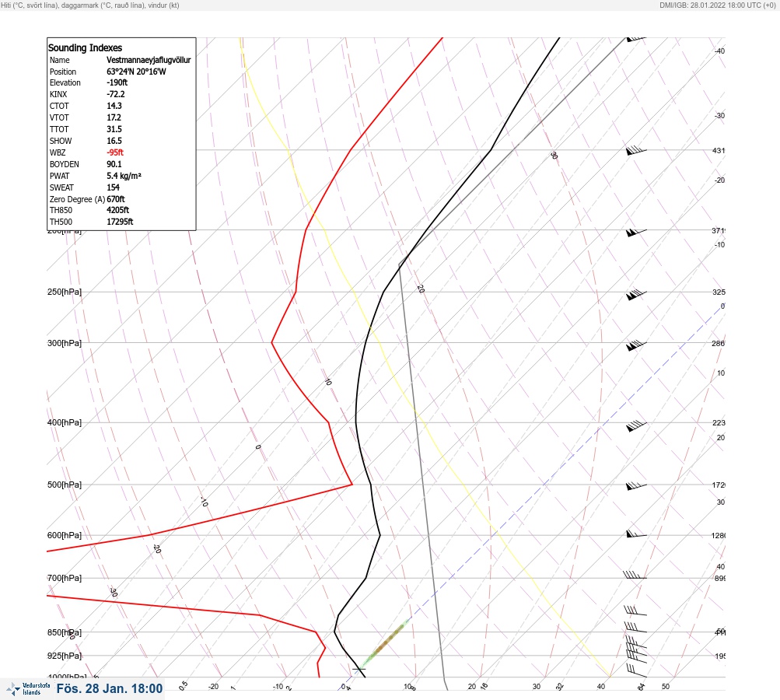Click the '500[hPa]' pressure label
The width and height of the screenshot is (780, 700).
coord(65,485)
